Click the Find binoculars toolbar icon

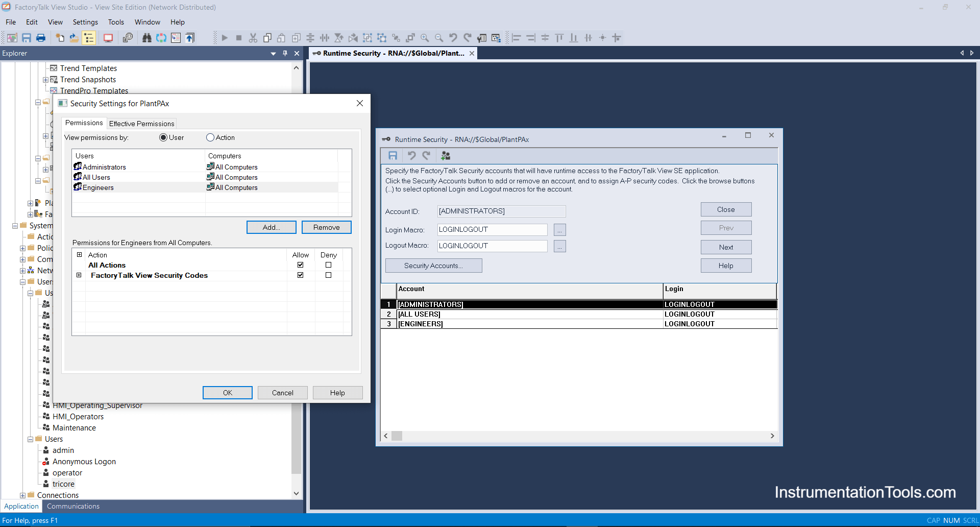(x=147, y=38)
